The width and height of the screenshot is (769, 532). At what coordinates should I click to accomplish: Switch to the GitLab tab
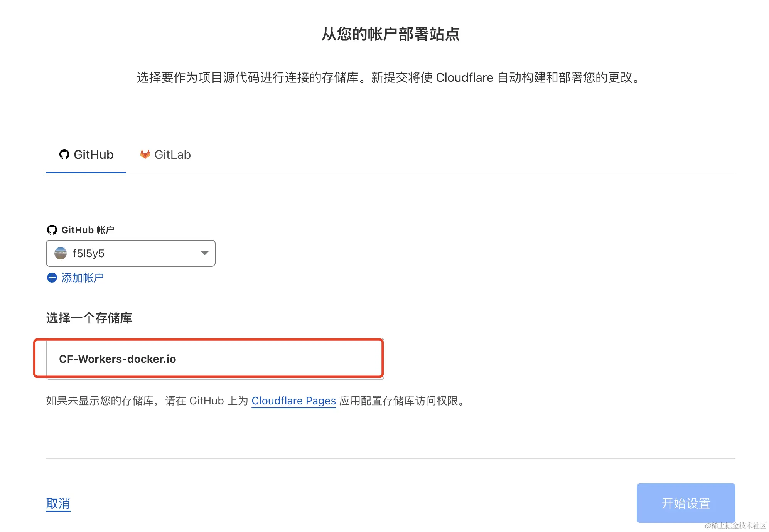(x=165, y=155)
